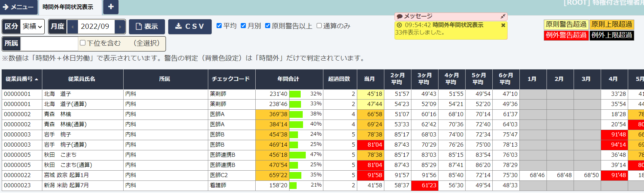Click the 2022/09 month field

[x=95, y=27]
